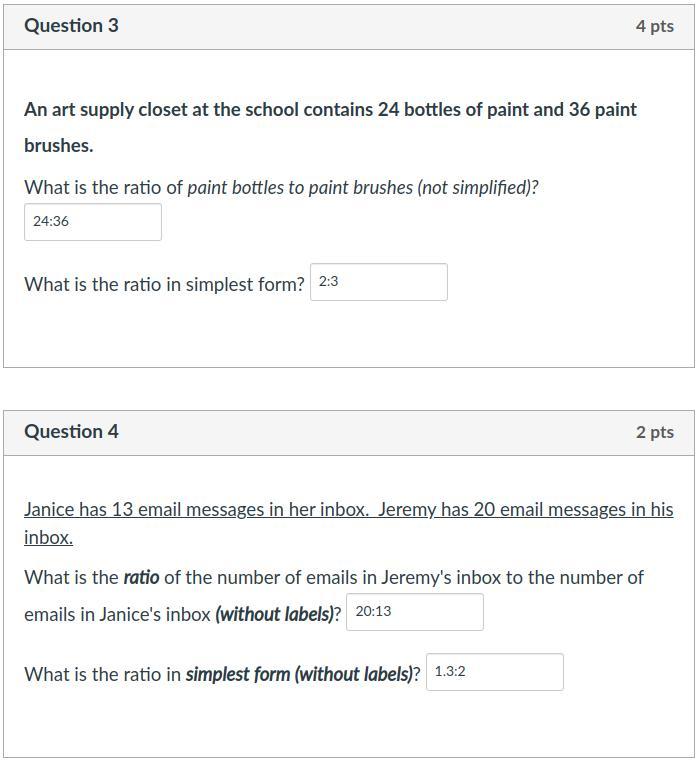This screenshot has height=765, width=696.
Task: Click the 2 pts label
Action: point(654,432)
